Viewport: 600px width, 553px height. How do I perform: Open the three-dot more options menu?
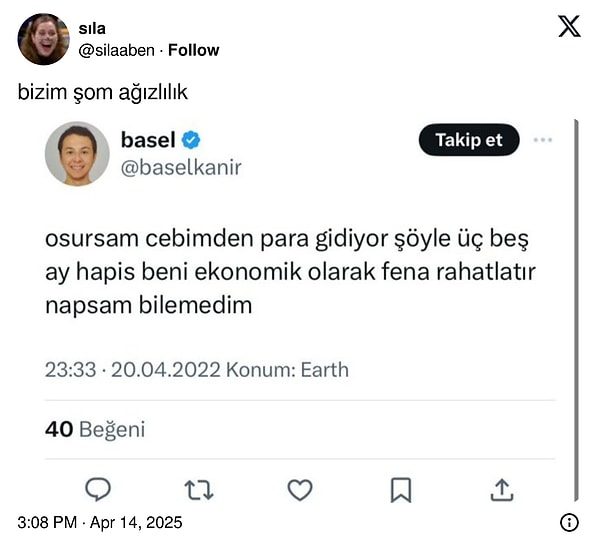pos(543,140)
